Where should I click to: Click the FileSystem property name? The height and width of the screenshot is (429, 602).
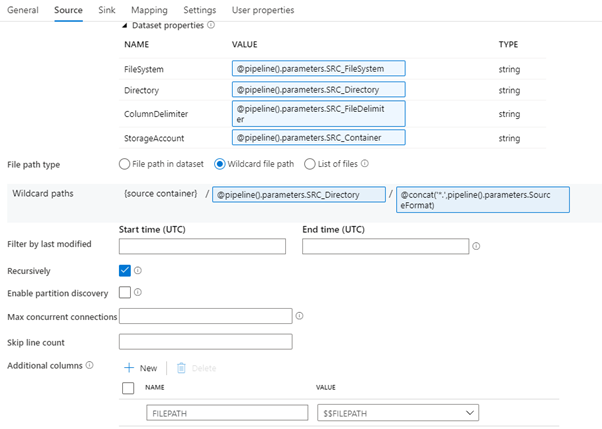point(144,69)
